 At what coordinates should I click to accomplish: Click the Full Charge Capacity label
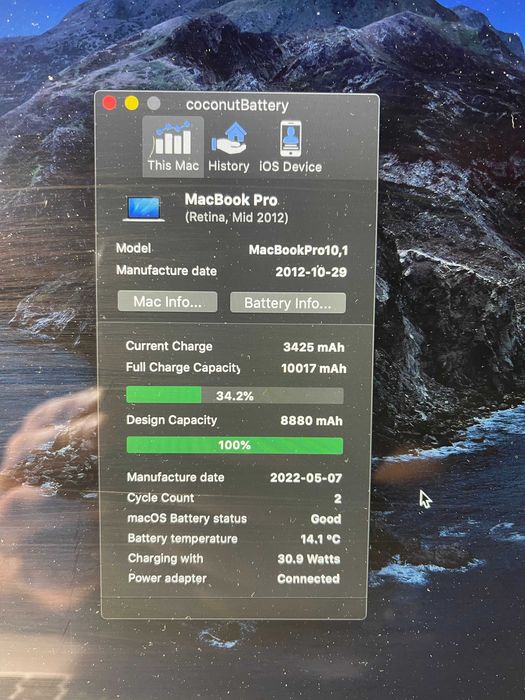click(183, 367)
